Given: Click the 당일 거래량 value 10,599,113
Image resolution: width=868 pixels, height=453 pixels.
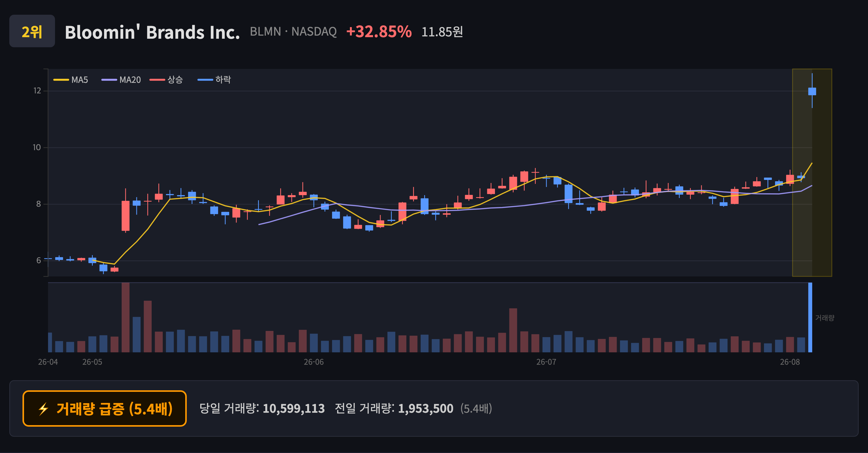Looking at the screenshot, I should (293, 409).
